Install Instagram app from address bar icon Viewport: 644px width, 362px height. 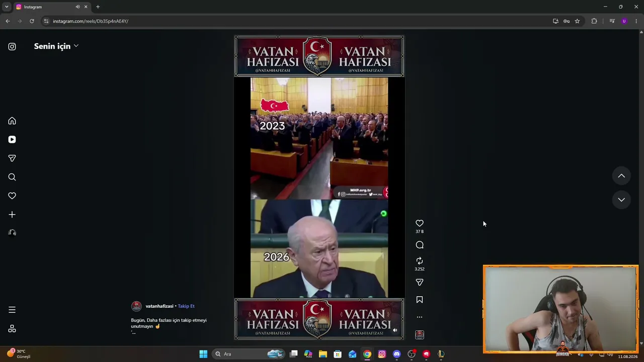555,21
